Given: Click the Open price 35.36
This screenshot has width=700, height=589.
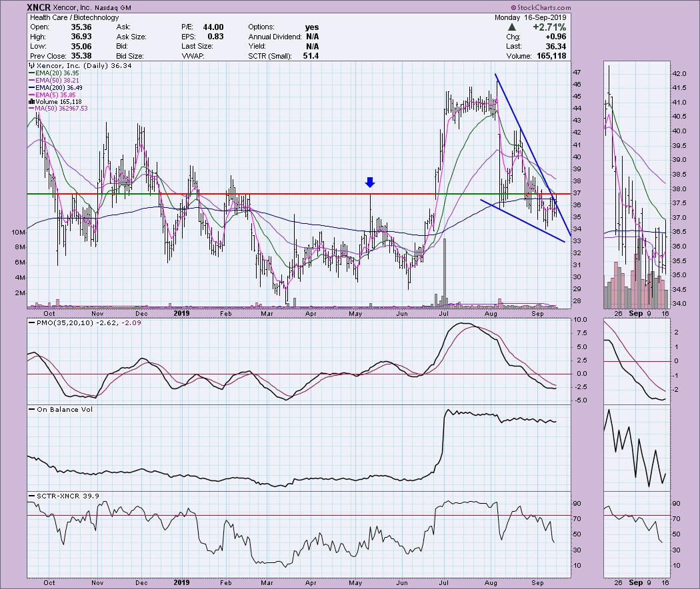Looking at the screenshot, I should point(81,27).
